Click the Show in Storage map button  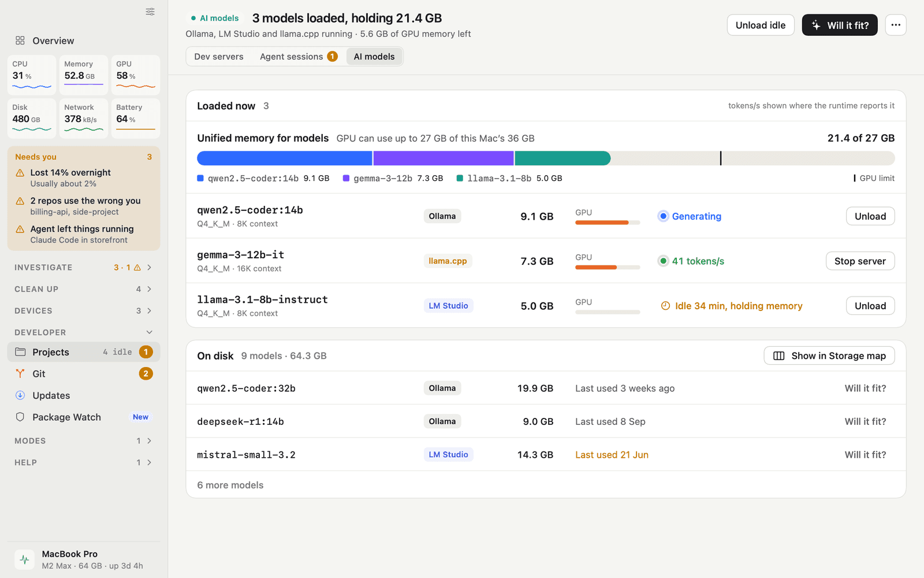tap(829, 355)
